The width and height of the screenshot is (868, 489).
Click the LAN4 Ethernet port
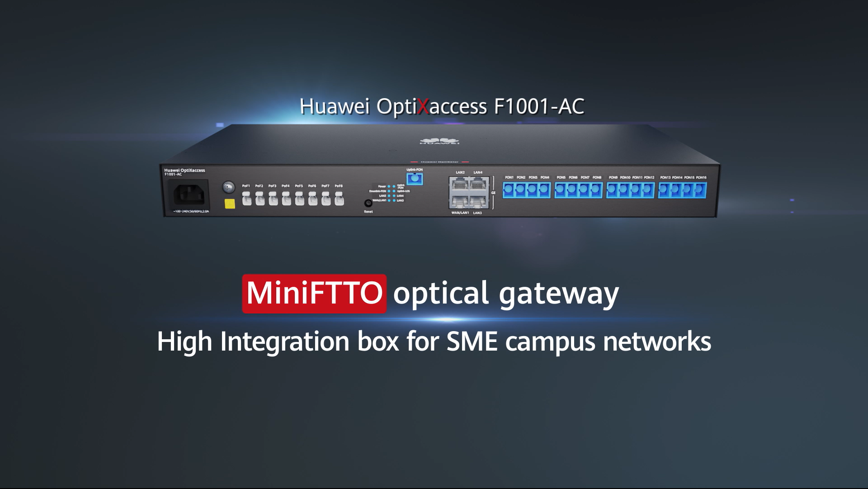pos(479,185)
